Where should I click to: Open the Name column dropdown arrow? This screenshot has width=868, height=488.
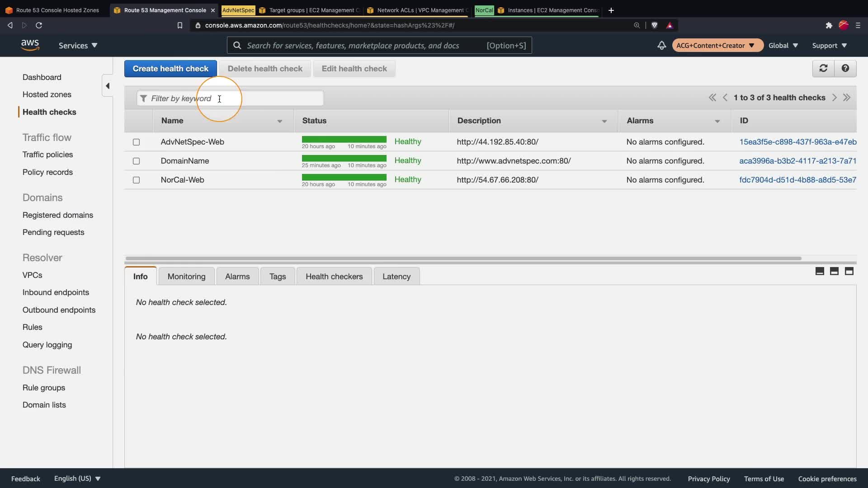[279, 121]
